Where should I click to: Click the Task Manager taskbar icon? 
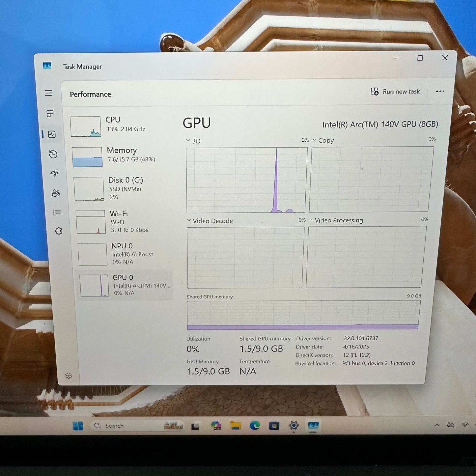click(x=313, y=426)
